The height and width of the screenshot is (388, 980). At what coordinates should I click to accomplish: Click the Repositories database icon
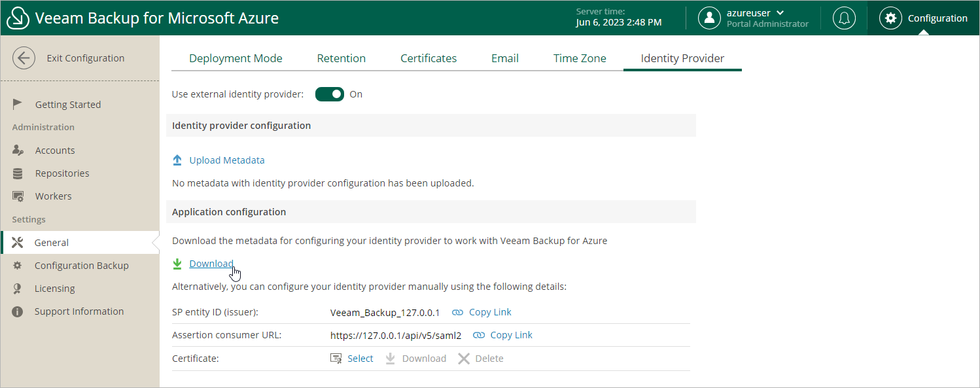[x=18, y=173]
